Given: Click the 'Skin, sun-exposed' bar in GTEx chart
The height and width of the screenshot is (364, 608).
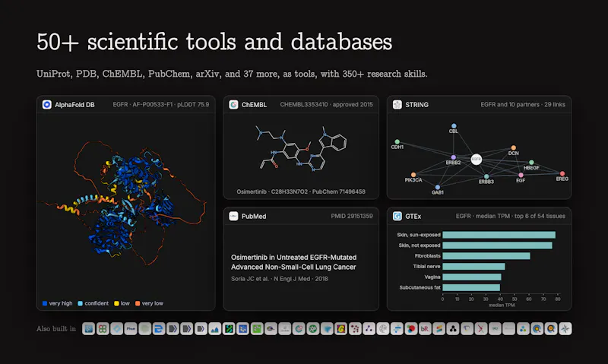Looking at the screenshot, I should tap(499, 235).
